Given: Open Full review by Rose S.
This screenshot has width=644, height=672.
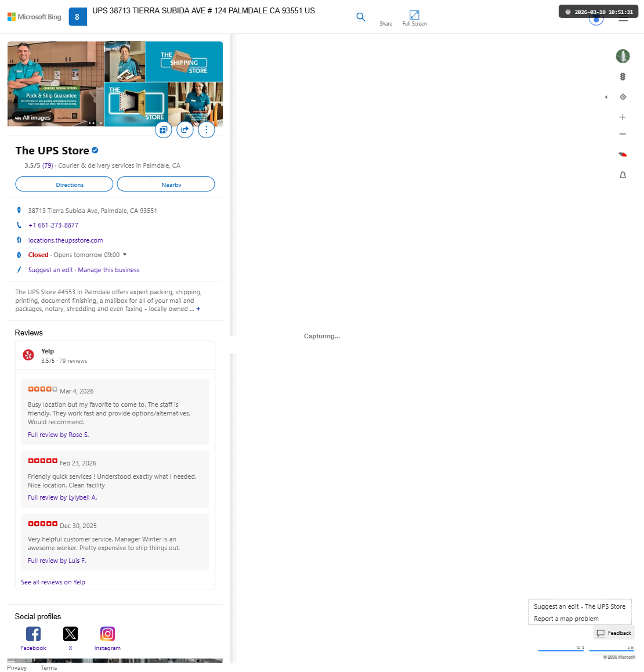Looking at the screenshot, I should tap(58, 435).
